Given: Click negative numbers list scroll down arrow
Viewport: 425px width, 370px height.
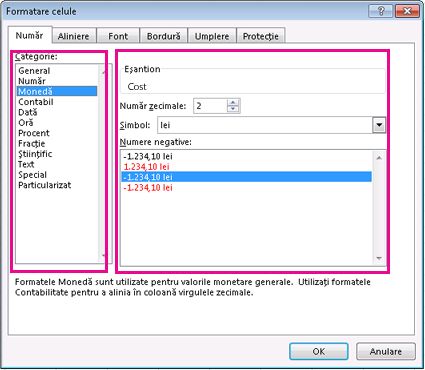Looking at the screenshot, I should click(379, 258).
